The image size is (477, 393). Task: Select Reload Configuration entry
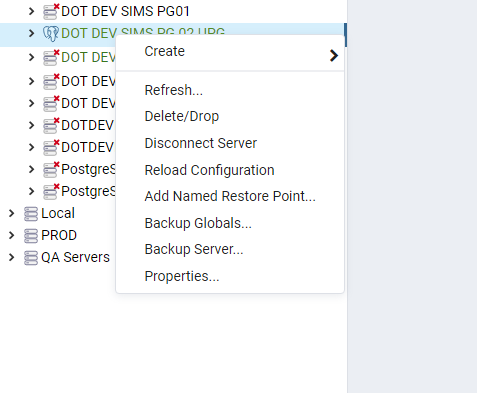(x=209, y=170)
